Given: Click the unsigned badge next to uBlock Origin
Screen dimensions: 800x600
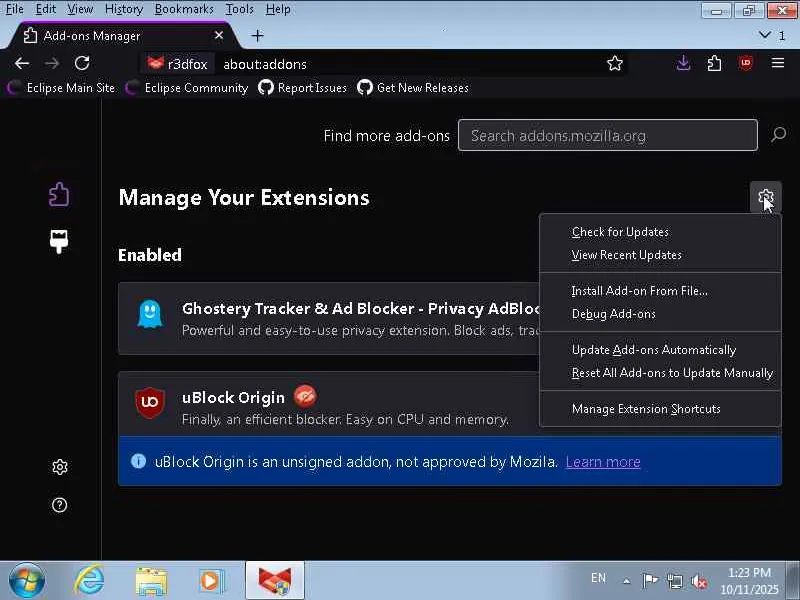Looking at the screenshot, I should [305, 396].
